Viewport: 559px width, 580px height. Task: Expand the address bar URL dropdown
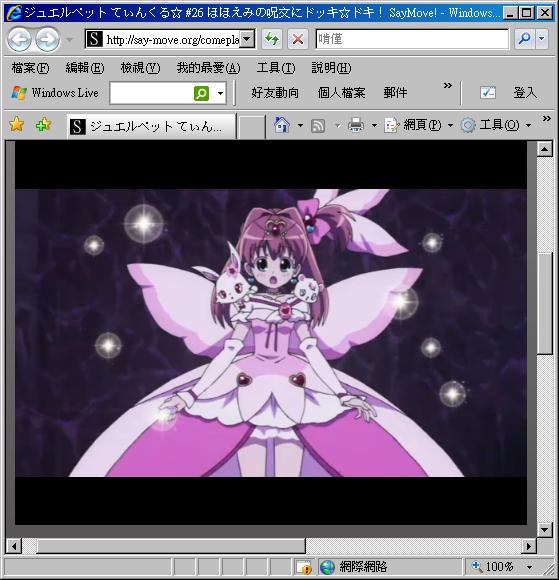pos(247,39)
